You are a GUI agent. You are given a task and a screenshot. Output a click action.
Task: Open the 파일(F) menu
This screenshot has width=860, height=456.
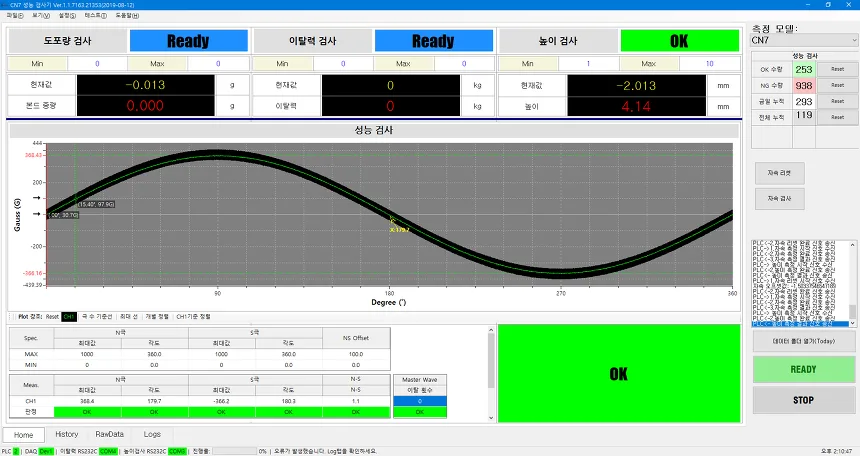[15, 15]
